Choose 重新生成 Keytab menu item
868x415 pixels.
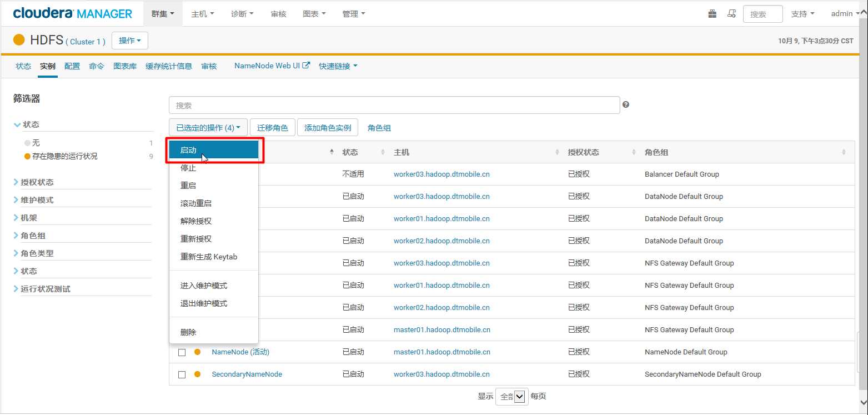(214, 257)
